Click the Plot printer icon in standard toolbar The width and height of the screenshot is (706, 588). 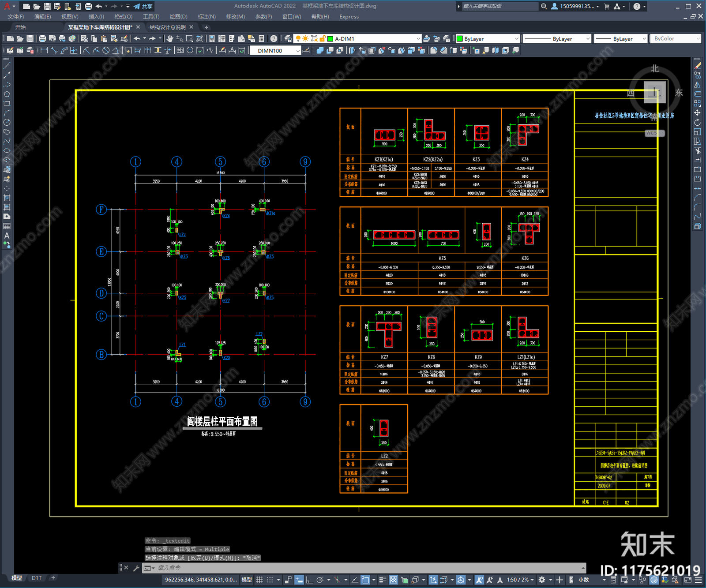pos(42,39)
